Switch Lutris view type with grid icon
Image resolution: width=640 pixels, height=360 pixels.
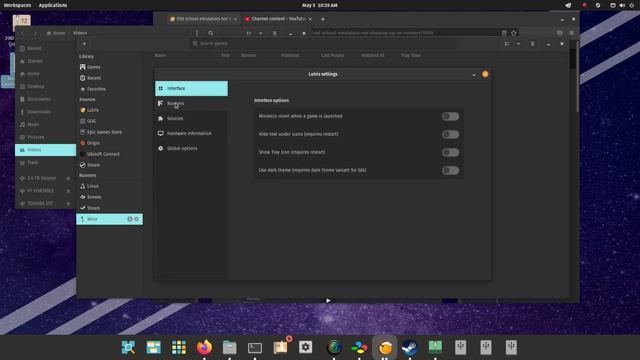pyautogui.click(x=507, y=44)
